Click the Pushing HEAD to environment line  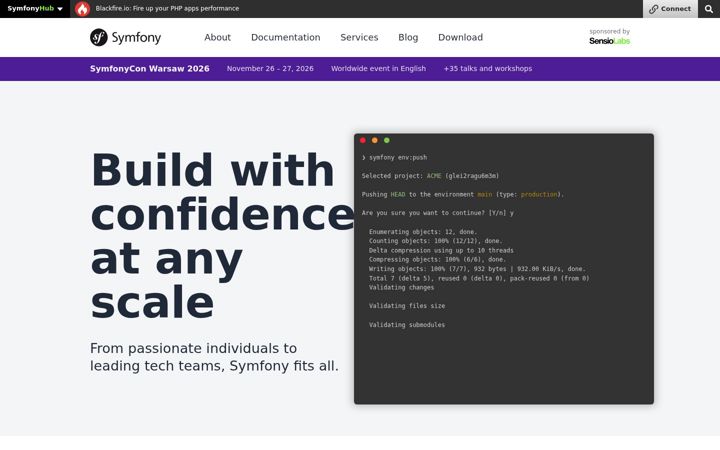pos(462,194)
